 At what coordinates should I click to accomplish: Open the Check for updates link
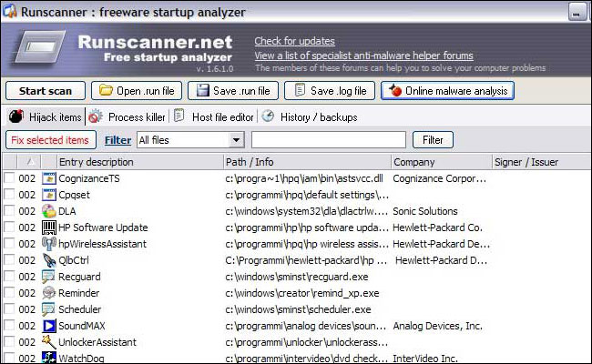294,41
